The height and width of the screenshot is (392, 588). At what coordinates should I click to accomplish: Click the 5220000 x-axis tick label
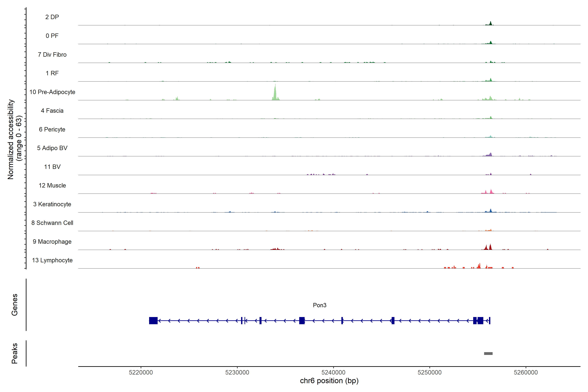141,372
